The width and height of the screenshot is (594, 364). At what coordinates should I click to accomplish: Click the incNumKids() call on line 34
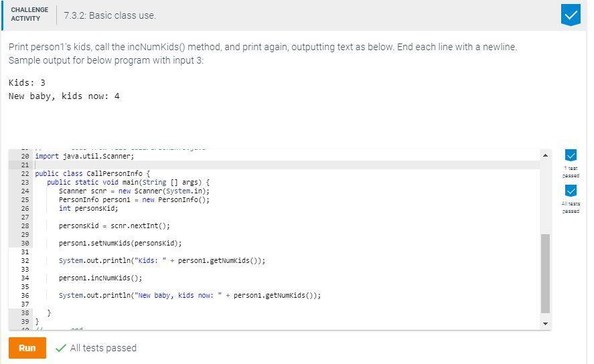100,278
